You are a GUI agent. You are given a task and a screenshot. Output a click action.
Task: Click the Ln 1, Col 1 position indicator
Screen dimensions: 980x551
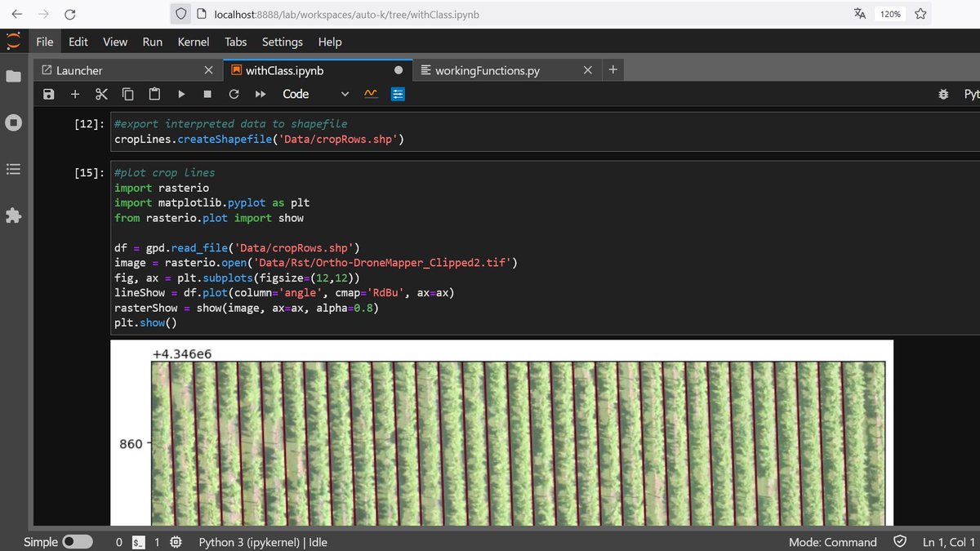[x=949, y=542]
